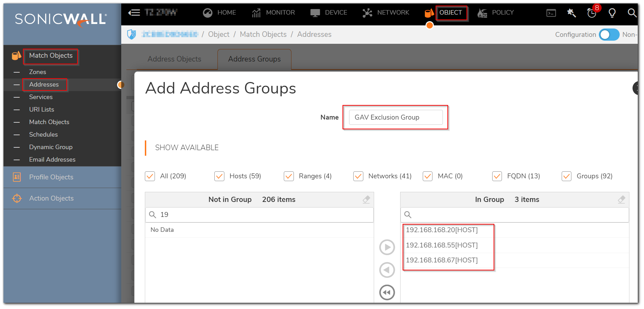Screen dimensions: 644x309
Task: Open the CLI terminal icon
Action: 551,13
